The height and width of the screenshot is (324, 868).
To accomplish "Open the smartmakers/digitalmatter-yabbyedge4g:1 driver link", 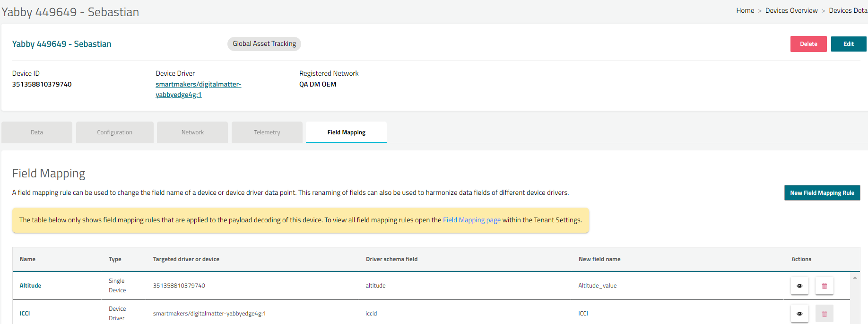I will (198, 89).
